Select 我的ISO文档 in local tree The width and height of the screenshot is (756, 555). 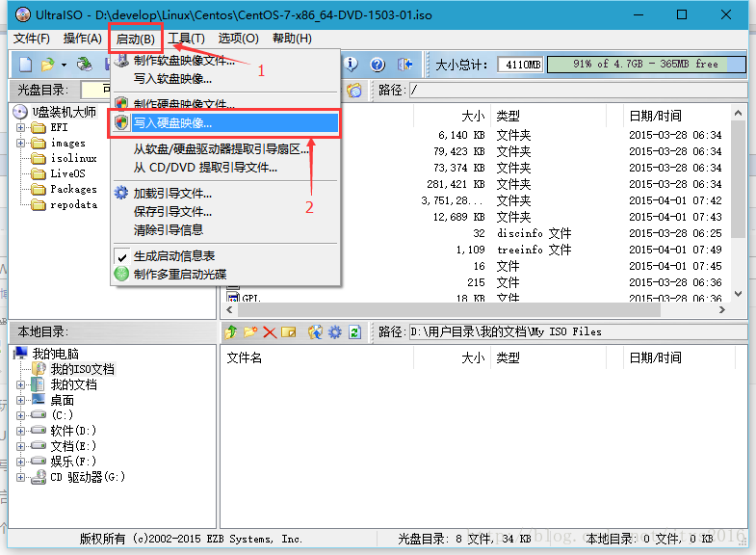tap(83, 369)
